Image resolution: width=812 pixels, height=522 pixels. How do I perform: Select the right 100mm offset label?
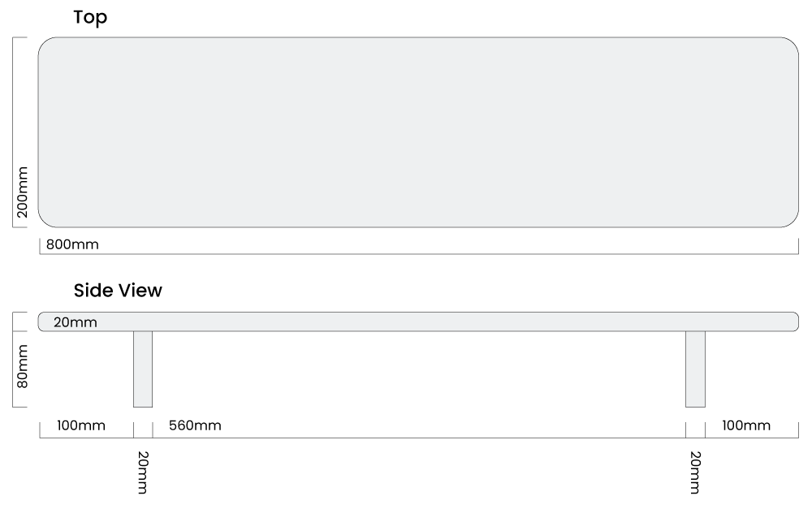point(746,425)
